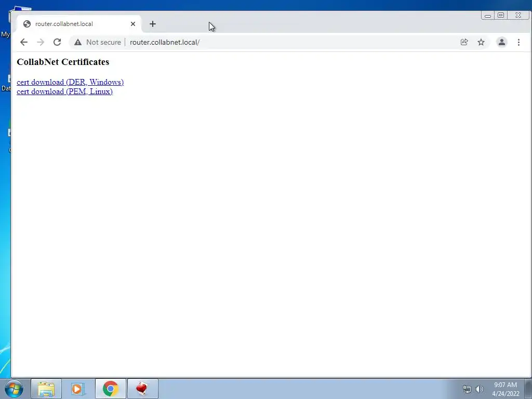
Task: Open the volume speaker tray icon
Action: click(x=480, y=389)
